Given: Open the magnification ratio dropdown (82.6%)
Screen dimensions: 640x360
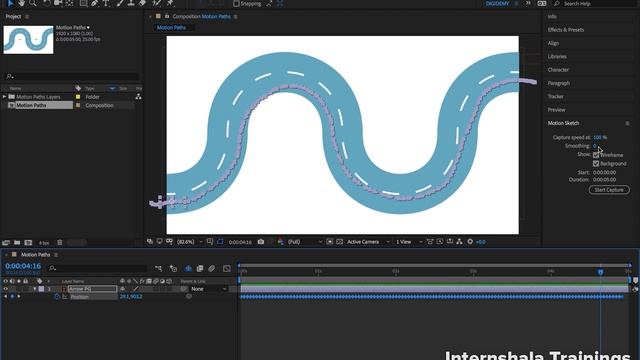Looking at the screenshot, I should [189, 242].
